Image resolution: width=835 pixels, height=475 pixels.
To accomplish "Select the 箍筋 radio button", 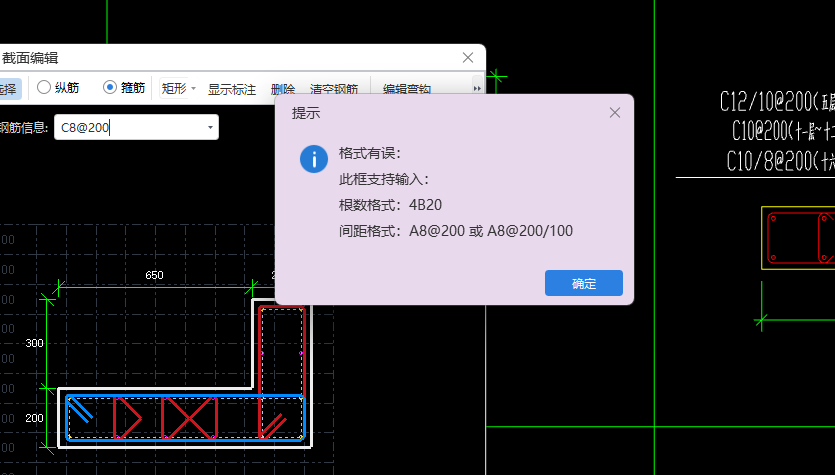I will 124,87.
